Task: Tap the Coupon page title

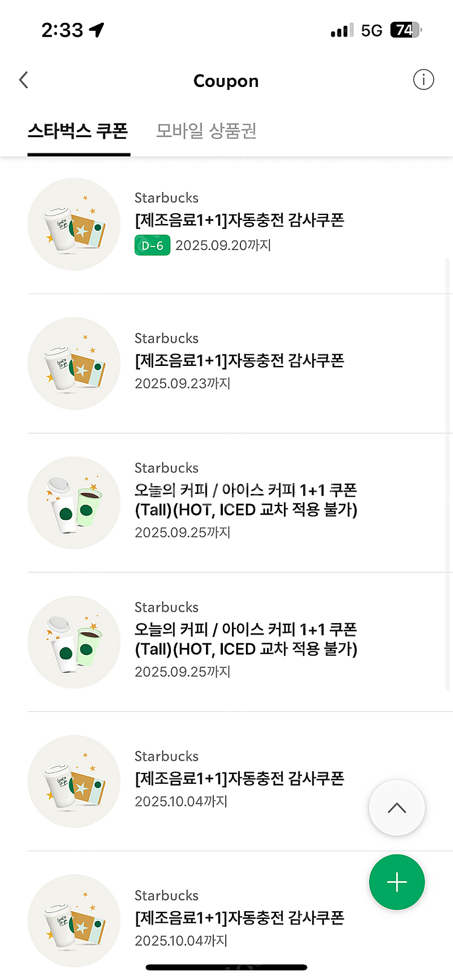Action: (226, 81)
